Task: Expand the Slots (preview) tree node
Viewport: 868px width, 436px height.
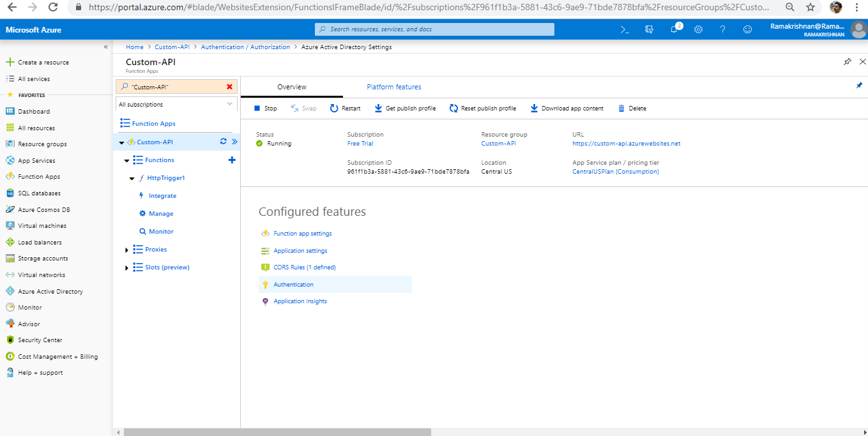Action: 126,267
